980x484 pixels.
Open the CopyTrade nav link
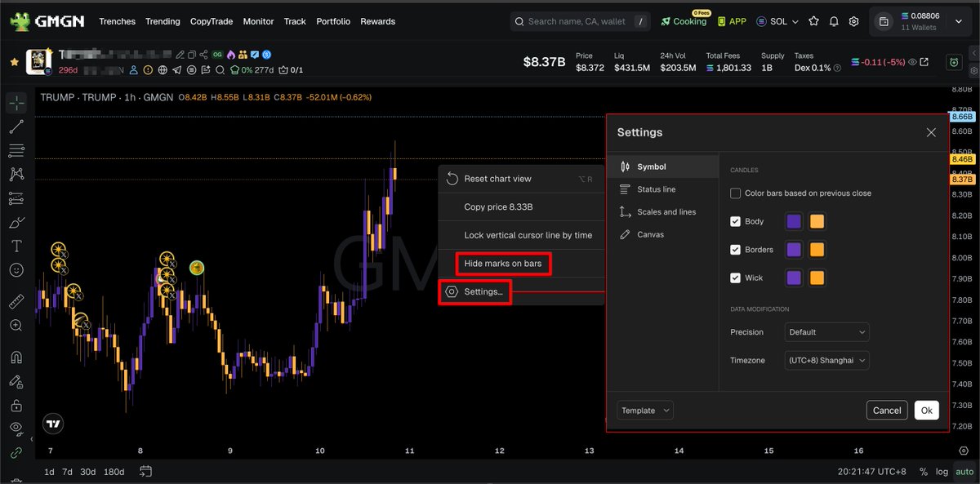coord(212,21)
